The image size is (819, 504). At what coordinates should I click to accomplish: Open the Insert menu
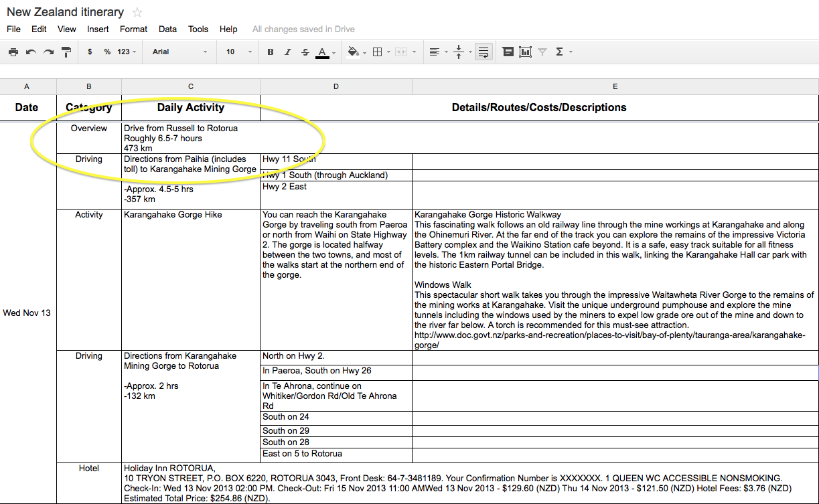98,29
